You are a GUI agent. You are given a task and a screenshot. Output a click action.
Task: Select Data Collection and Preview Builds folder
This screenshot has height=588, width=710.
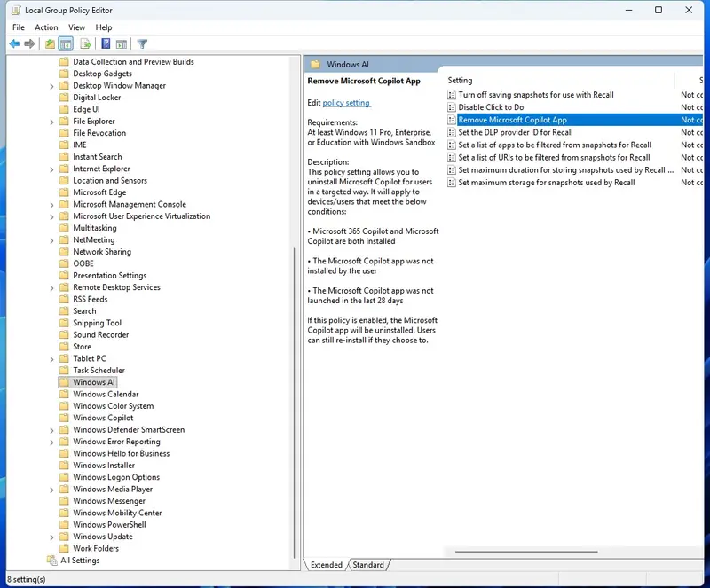133,61
